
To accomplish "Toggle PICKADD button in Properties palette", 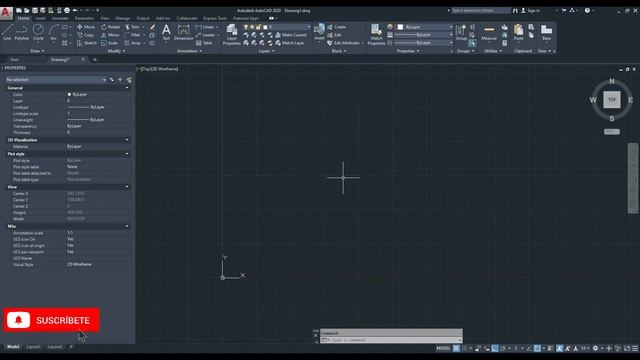I will 112,80.
